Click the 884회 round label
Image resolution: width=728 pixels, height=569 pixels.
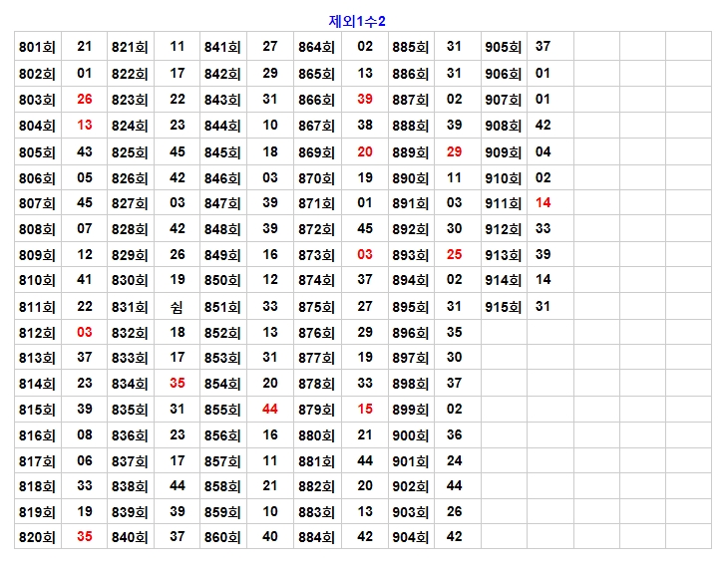click(316, 536)
